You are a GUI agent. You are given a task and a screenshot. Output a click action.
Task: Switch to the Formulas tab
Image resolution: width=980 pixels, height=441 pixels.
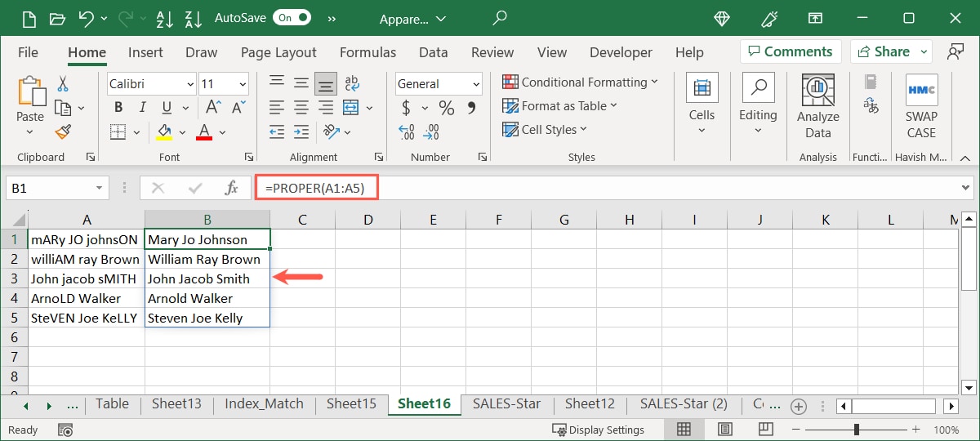coord(367,52)
